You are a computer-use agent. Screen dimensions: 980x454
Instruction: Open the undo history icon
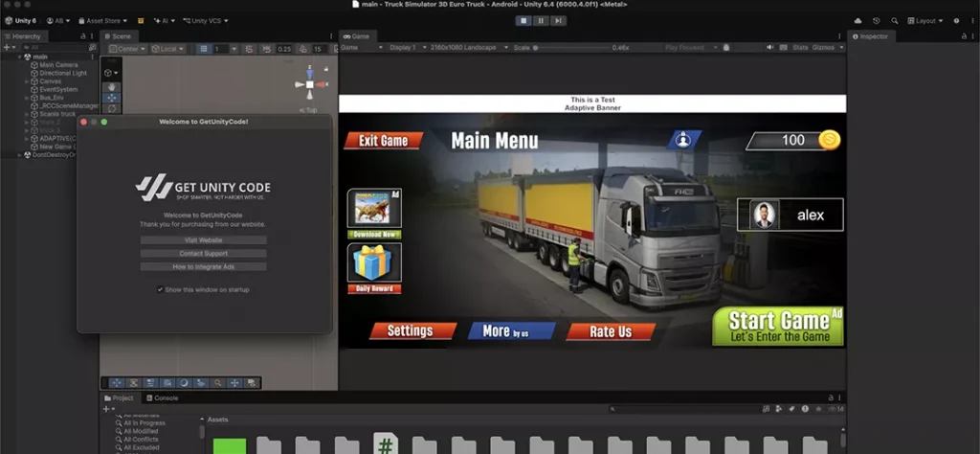pyautogui.click(x=877, y=21)
